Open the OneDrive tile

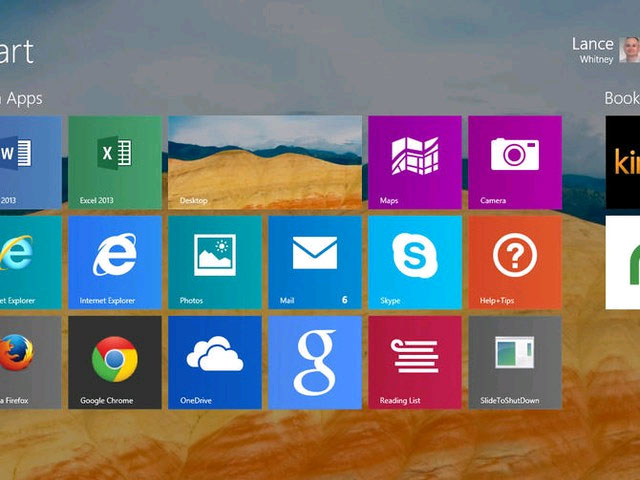pyautogui.click(x=215, y=362)
